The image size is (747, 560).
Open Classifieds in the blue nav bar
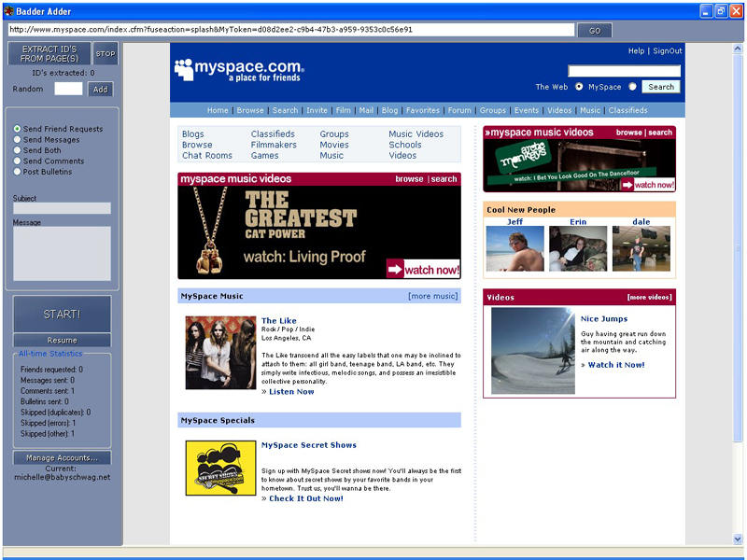[x=627, y=110]
